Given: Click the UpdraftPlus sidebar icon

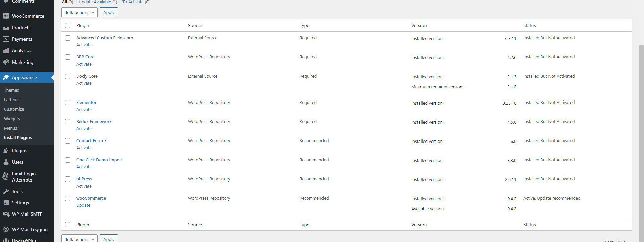Looking at the screenshot, I should coord(6,240).
